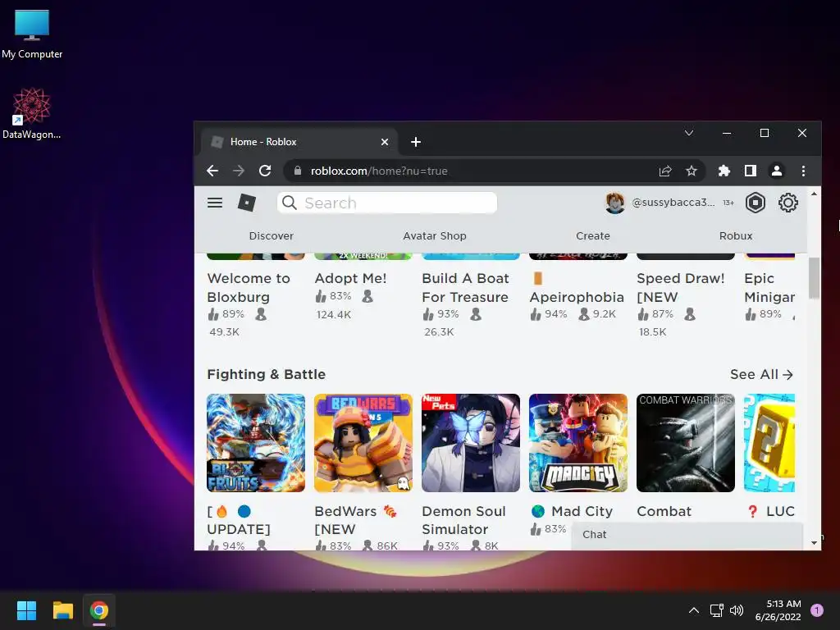Show hidden icons in the system tray
840x630 pixels.
coord(693,610)
